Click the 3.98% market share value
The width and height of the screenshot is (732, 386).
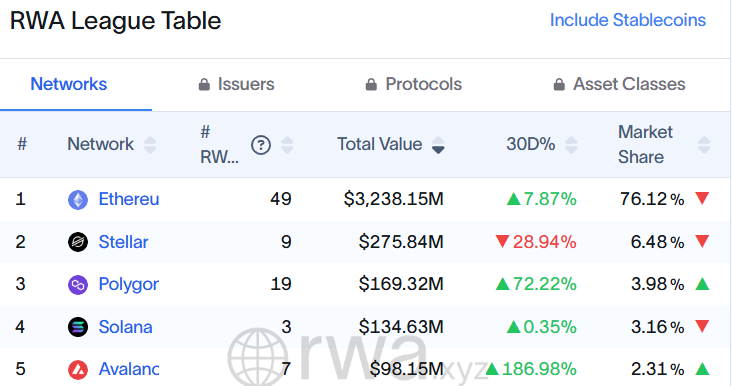point(657,284)
